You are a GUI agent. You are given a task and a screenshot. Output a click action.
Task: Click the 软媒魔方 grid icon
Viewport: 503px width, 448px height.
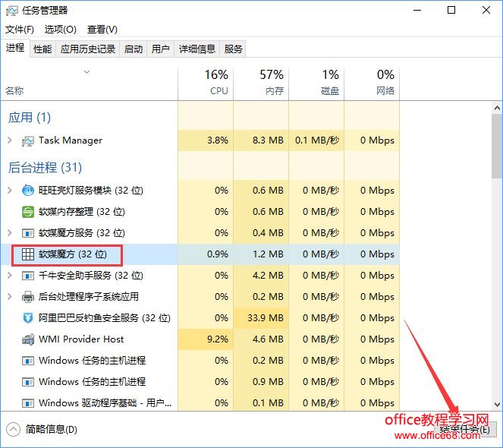(28, 254)
